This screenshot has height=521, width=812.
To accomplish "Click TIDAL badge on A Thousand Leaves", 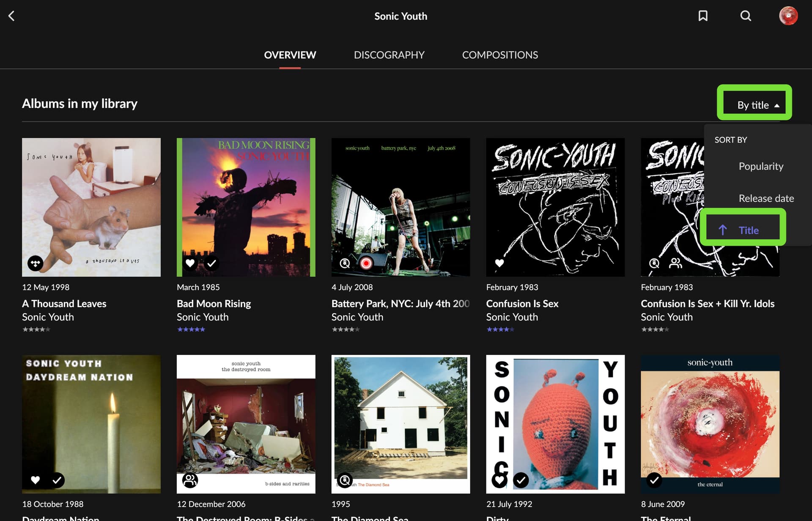I will tap(36, 263).
